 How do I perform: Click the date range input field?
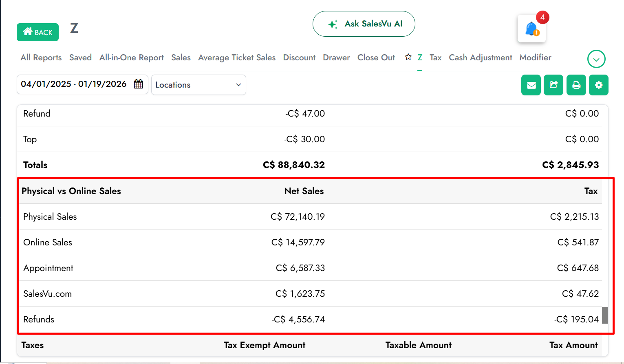click(74, 84)
